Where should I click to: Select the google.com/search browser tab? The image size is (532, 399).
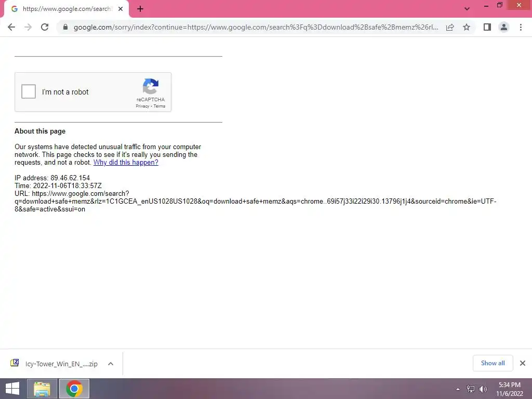click(66, 9)
